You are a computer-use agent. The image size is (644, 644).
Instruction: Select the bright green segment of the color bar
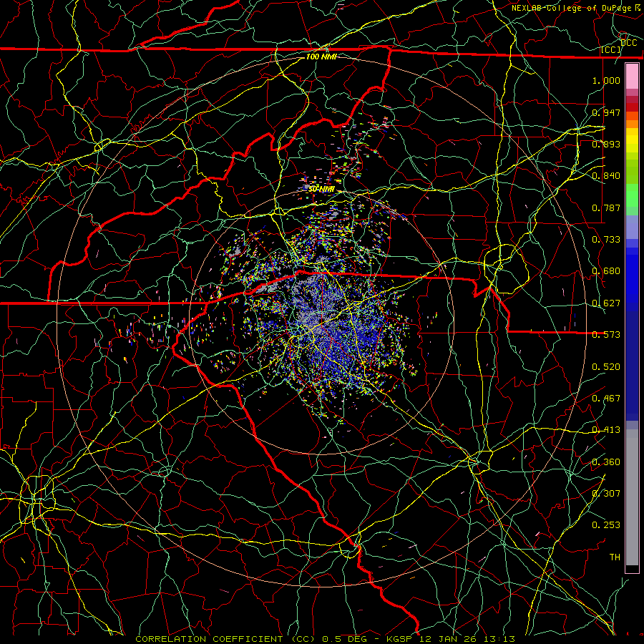click(x=632, y=196)
